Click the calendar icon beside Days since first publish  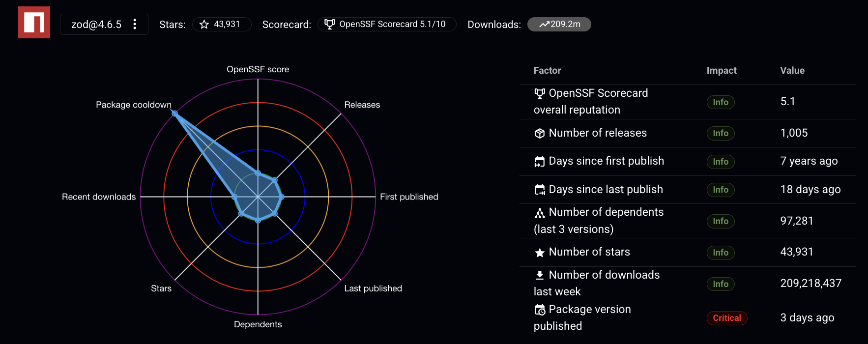pos(540,162)
